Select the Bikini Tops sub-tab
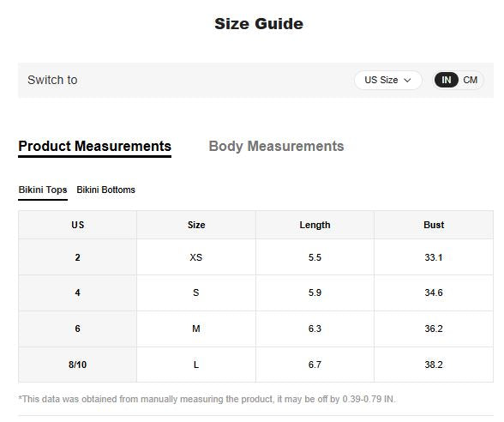The height and width of the screenshot is (422, 504). click(43, 190)
